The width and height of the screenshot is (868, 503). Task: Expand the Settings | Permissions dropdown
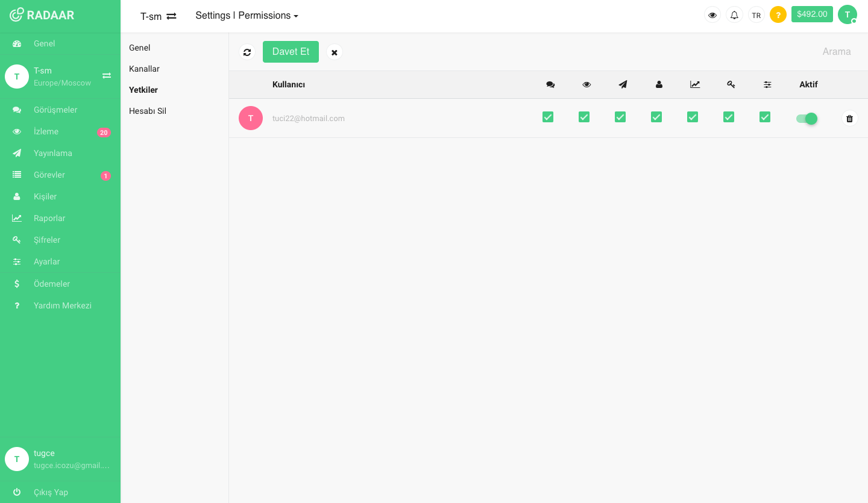click(x=247, y=16)
